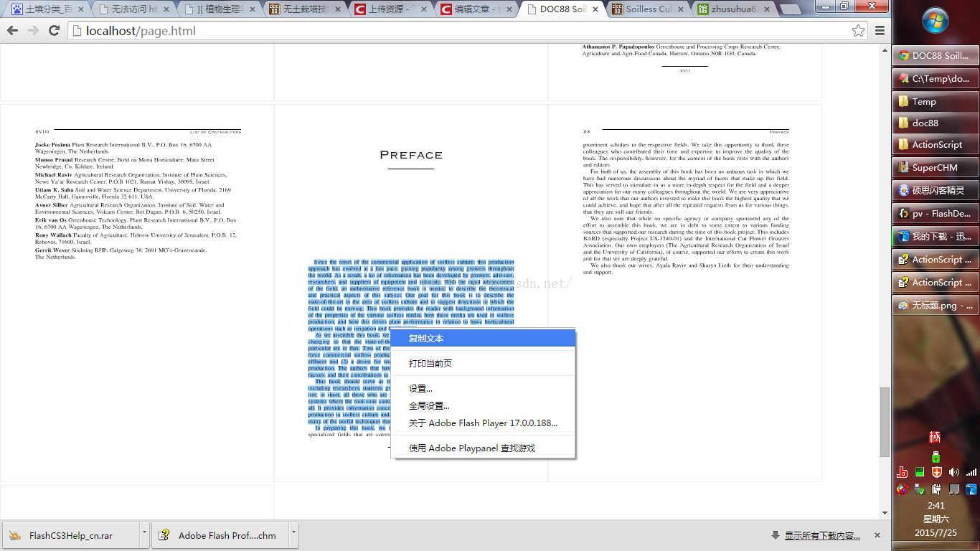980x551 pixels.
Task: Open the '硕思闪客精灵' taskbar button
Action: click(x=935, y=190)
